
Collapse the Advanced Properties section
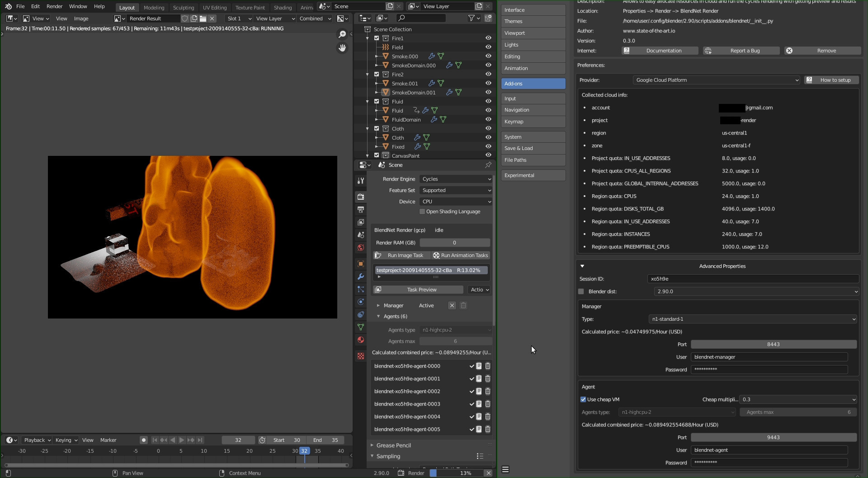point(582,266)
